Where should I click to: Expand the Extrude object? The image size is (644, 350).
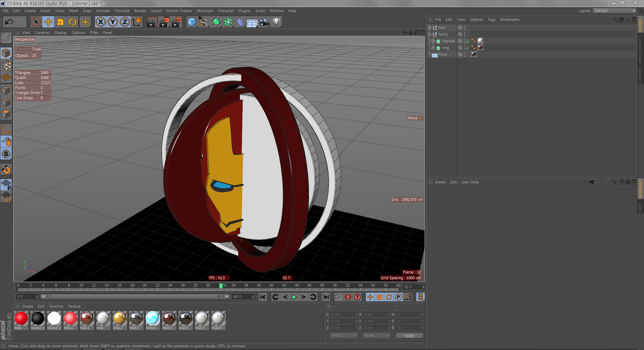(433, 41)
